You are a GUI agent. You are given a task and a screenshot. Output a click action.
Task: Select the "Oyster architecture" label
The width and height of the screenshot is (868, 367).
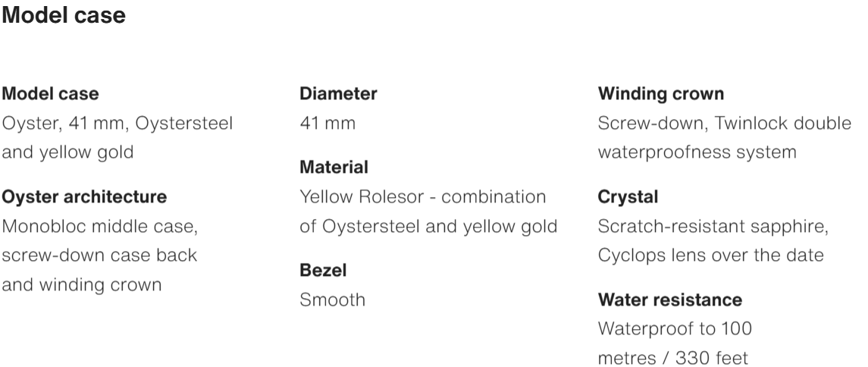[84, 197]
